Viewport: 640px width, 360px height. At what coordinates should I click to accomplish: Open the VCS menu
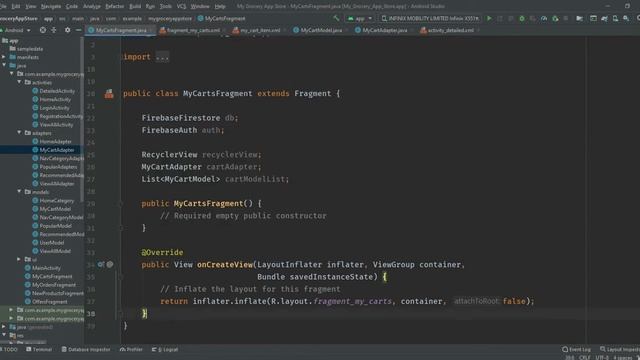pyautogui.click(x=181, y=6)
